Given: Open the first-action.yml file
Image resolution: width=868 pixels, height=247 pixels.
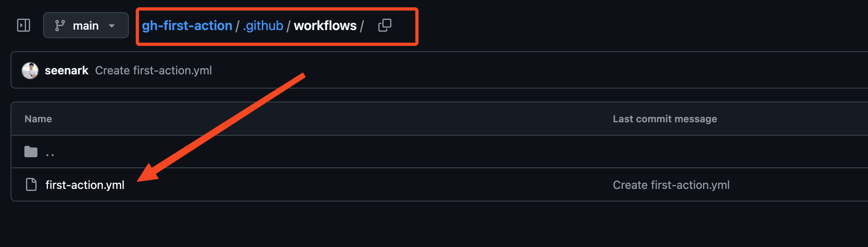Looking at the screenshot, I should pyautogui.click(x=85, y=185).
